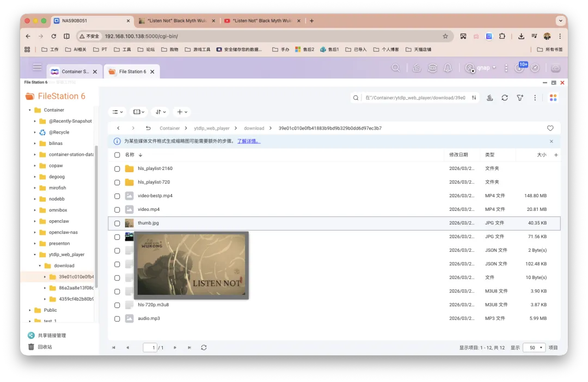
Task: Reload the browser page
Action: tap(53, 37)
